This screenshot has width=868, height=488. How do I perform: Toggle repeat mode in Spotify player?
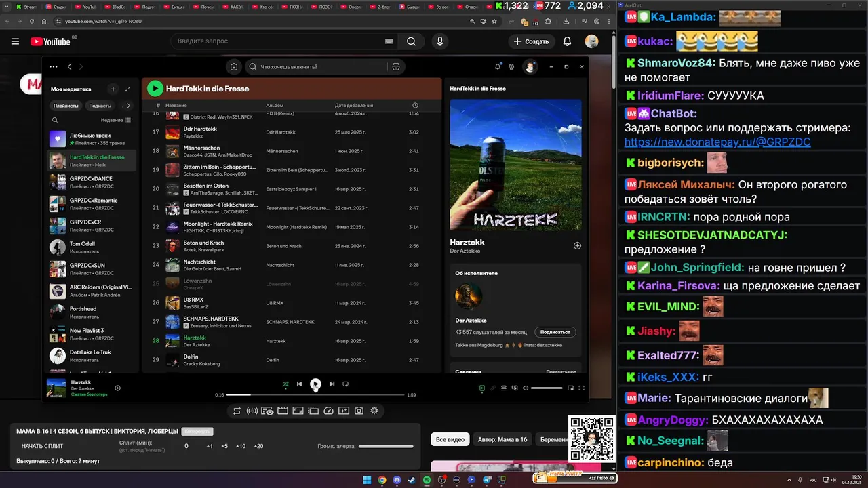(345, 384)
